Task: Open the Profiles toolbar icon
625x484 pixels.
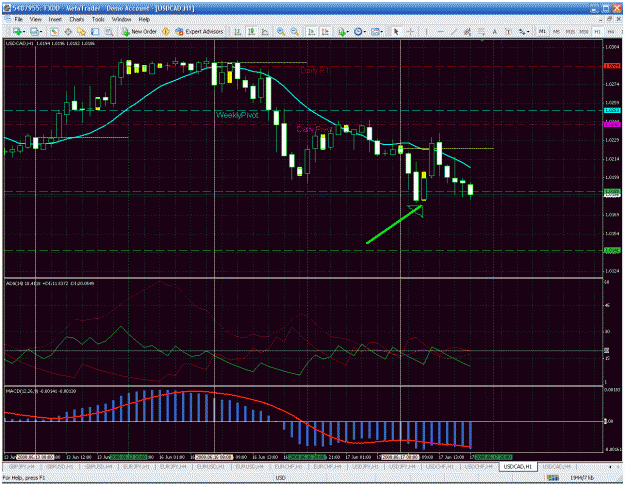Action: (34, 31)
